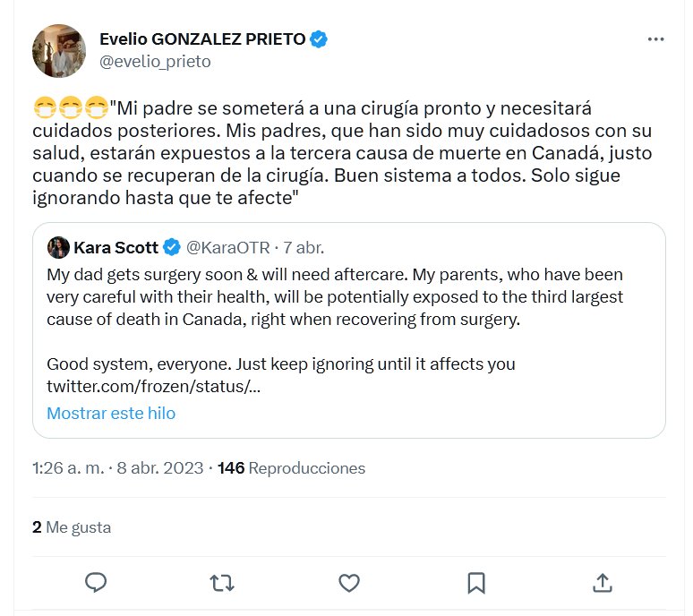Bookmark this tweet

[x=476, y=583]
